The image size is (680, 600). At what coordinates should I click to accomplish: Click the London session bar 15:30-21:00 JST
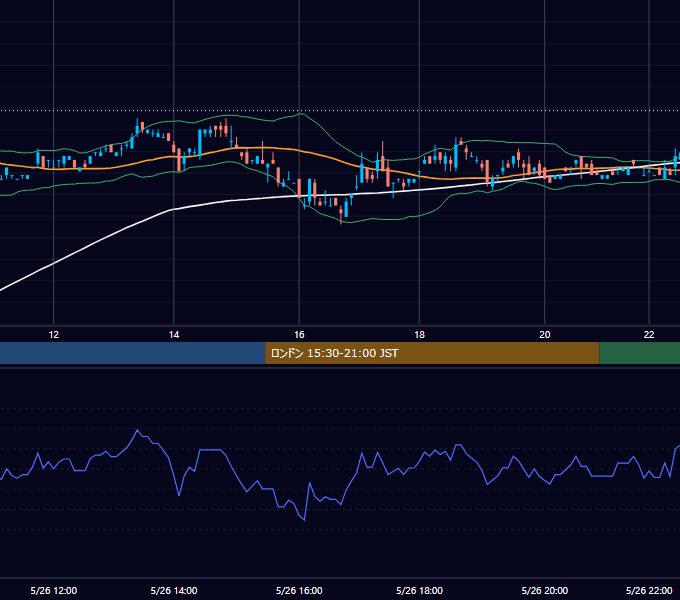click(x=432, y=353)
